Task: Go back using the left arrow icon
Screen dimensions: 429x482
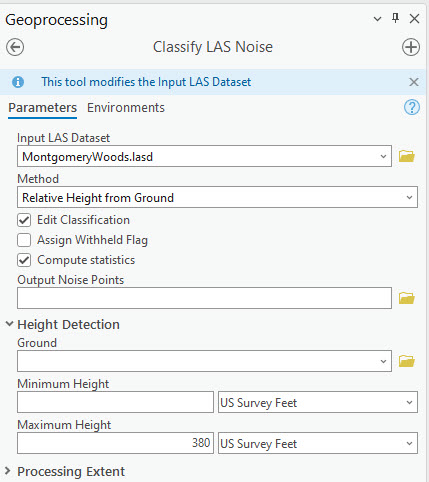Action: tap(15, 47)
